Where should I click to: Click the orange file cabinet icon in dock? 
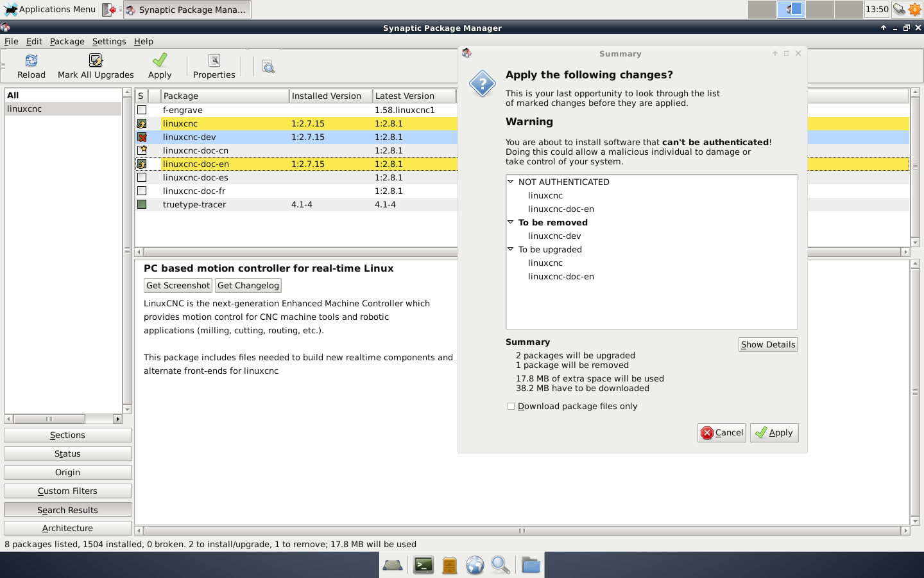pos(450,565)
